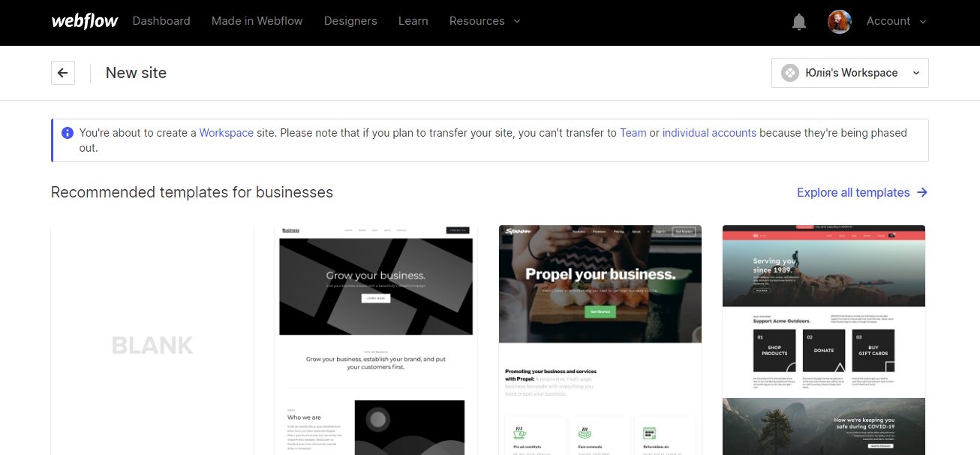Image resolution: width=980 pixels, height=455 pixels.
Task: Click the Team link in notice
Action: click(633, 133)
